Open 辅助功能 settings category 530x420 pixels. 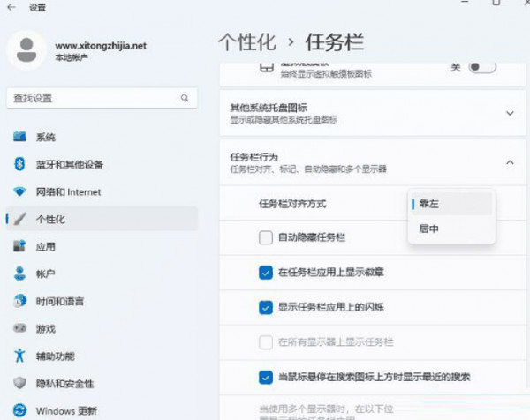102,356
